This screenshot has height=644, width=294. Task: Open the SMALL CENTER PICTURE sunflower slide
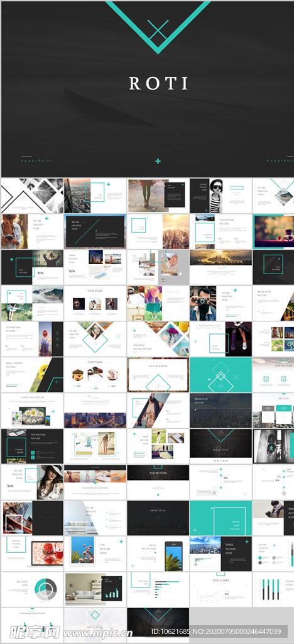coord(33,375)
